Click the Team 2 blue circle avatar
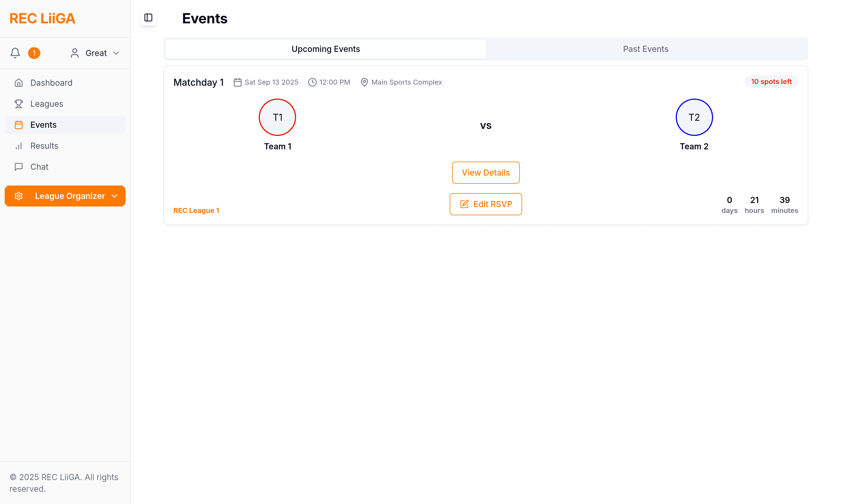The height and width of the screenshot is (504, 841). tap(694, 118)
